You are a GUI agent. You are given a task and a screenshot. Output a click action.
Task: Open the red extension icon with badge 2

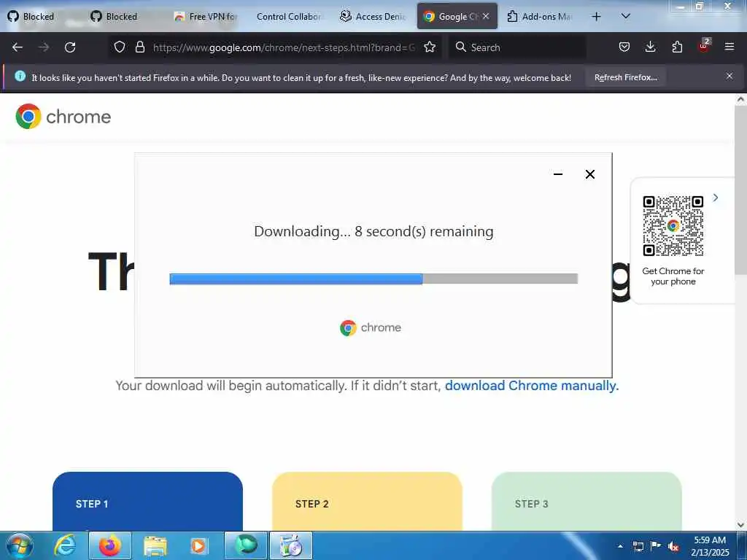704,46
